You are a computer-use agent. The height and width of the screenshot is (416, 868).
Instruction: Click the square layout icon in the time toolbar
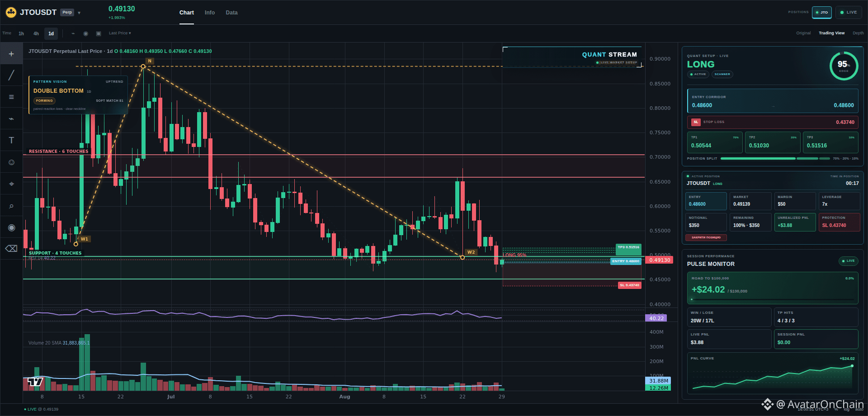pyautogui.click(x=99, y=33)
